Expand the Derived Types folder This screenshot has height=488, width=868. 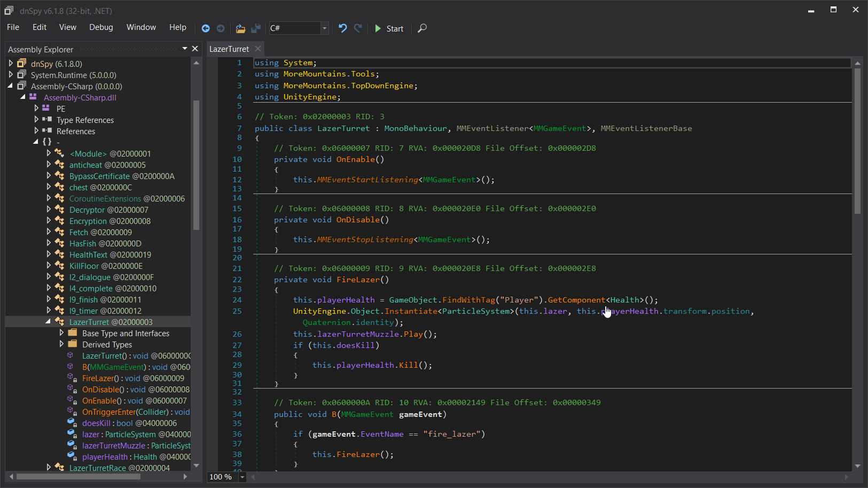(x=61, y=344)
